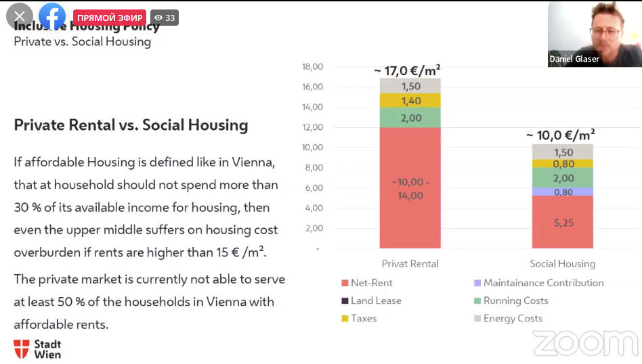Select the Land Lease legend swatch
Viewport: 642px width, 364px height.
[x=345, y=301]
